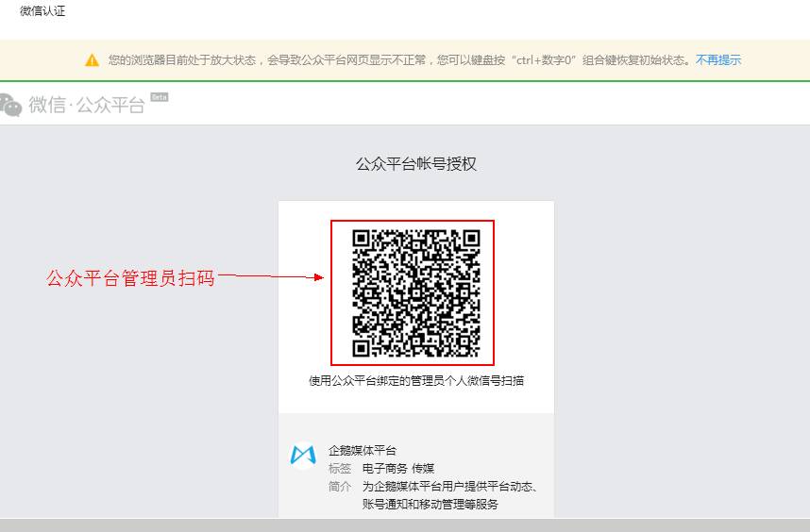Click the '使用公众平台绑定的管理员个人微信号扫描' scan instruction text
Viewport: 810px width, 532px height.
click(x=416, y=381)
